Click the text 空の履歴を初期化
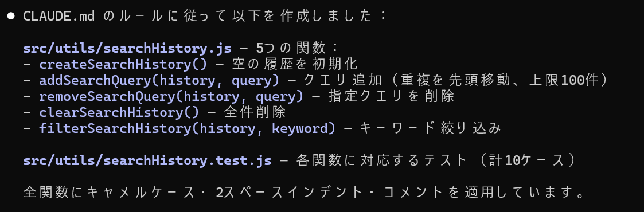Viewport: 644px width, 212px height. click(x=295, y=64)
